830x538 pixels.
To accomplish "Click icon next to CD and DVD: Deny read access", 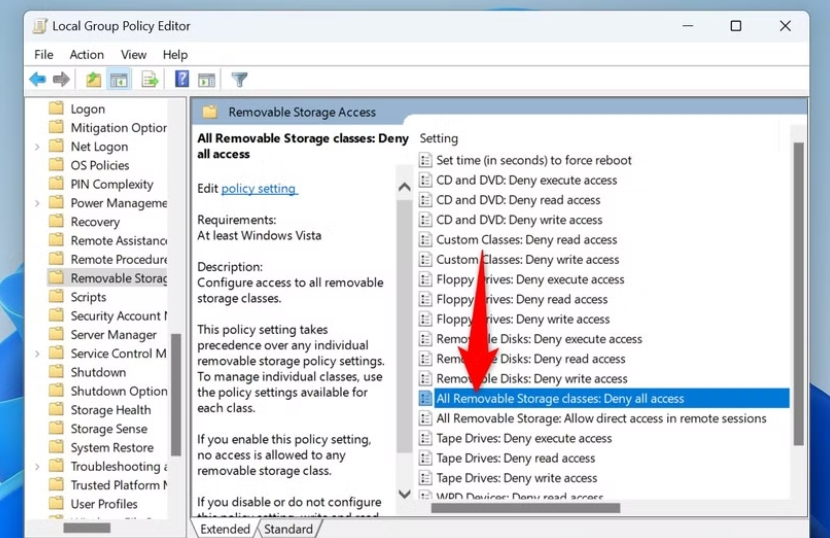I will [x=425, y=200].
